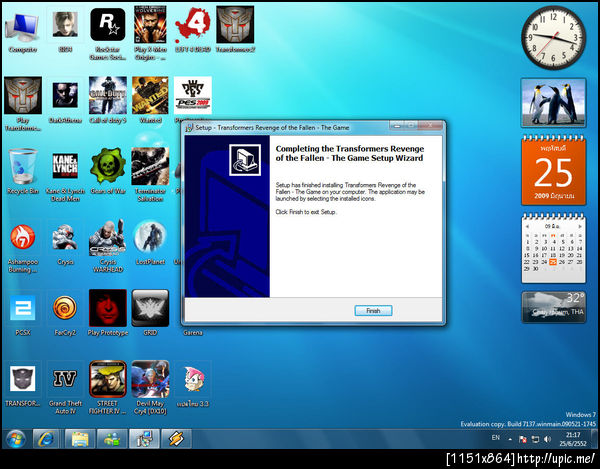Select the RE4 character icon
The image size is (600, 469).
click(65, 30)
